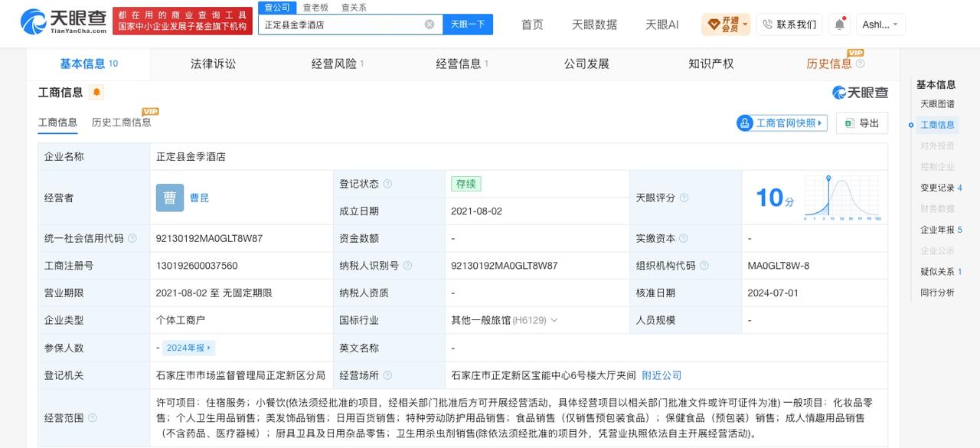Select the 历史信息 VIP tab
Screen dimensions: 980x448
[829, 64]
